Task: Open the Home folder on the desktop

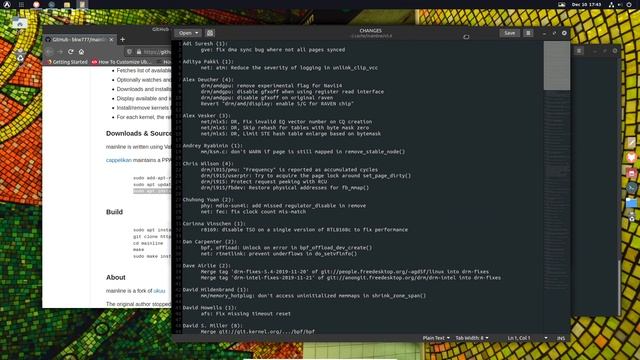Action: (20, 24)
